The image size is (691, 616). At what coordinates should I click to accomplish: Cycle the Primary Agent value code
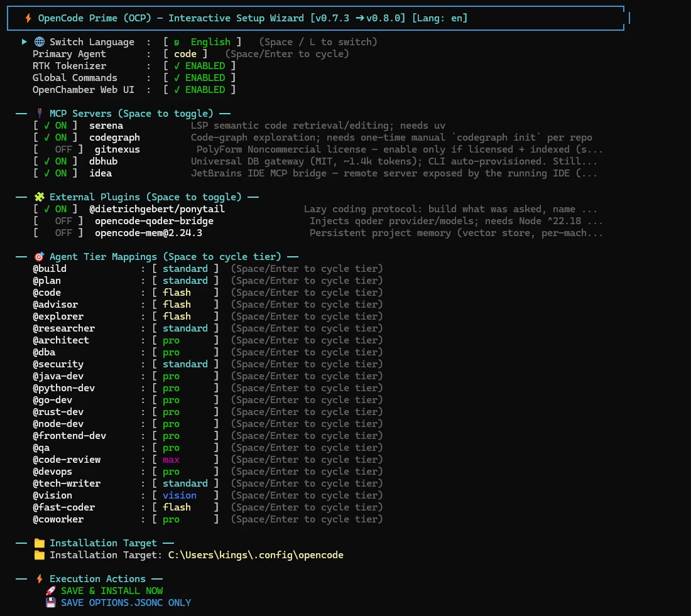[185, 54]
